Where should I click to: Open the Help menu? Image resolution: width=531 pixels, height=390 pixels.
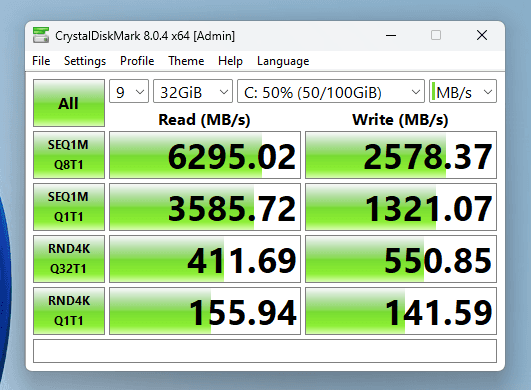(230, 61)
